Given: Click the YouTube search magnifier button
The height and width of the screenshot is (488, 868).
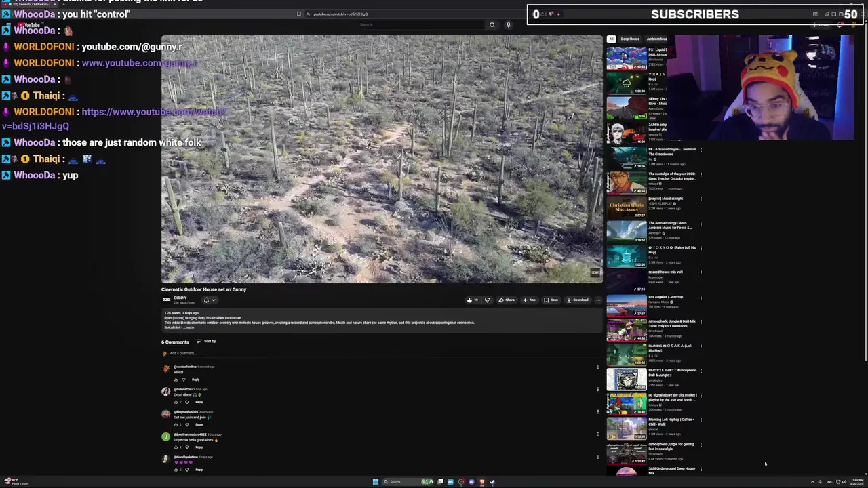Looking at the screenshot, I should click(x=492, y=25).
